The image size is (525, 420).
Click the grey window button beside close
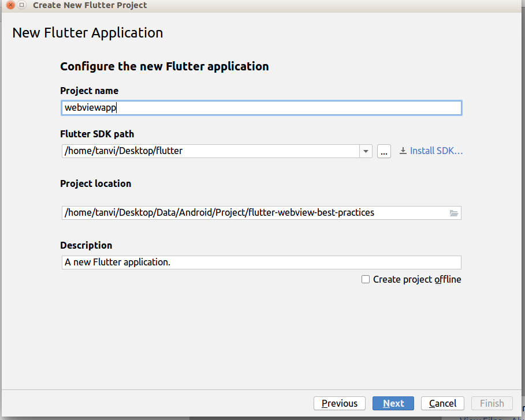tap(22, 5)
